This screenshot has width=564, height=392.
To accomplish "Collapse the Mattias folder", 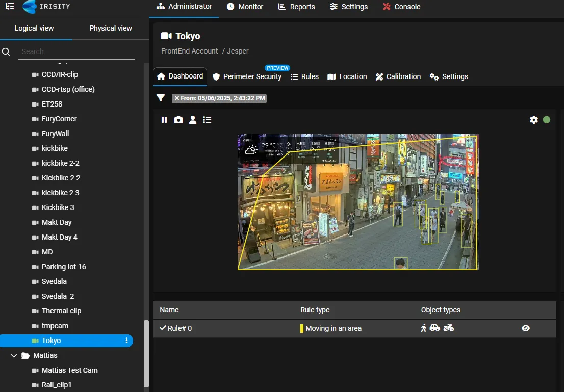I will click(x=14, y=356).
